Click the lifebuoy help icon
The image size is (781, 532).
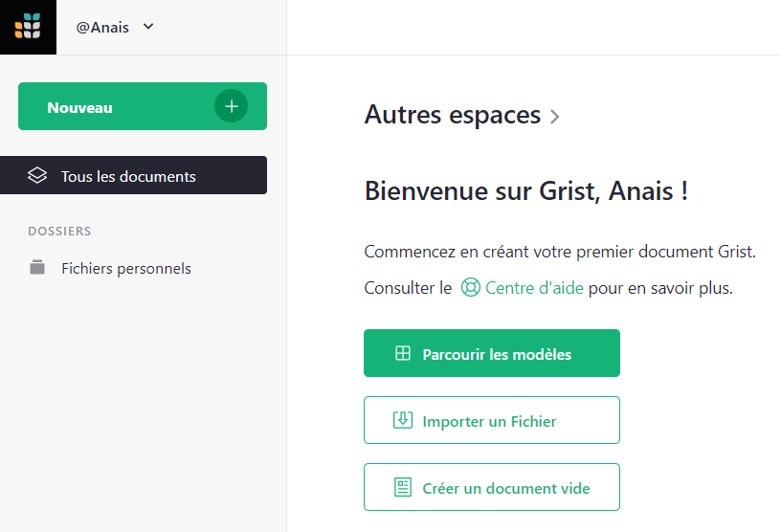coord(471,287)
